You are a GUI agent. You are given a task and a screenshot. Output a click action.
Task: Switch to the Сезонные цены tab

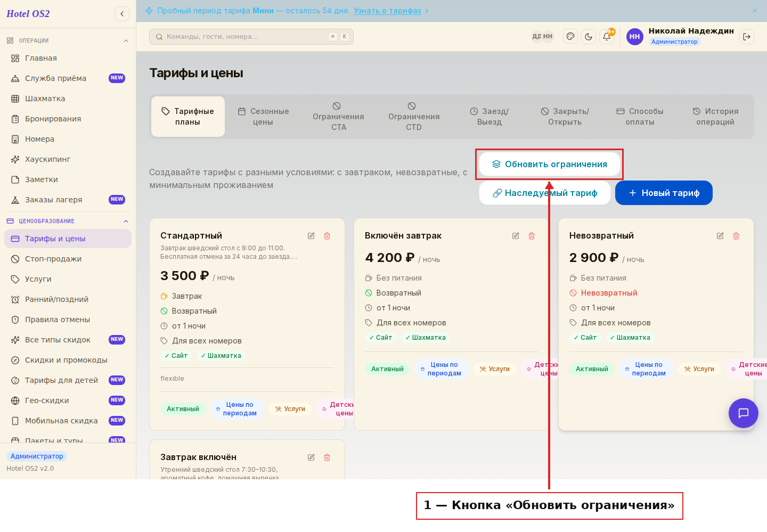(263, 117)
